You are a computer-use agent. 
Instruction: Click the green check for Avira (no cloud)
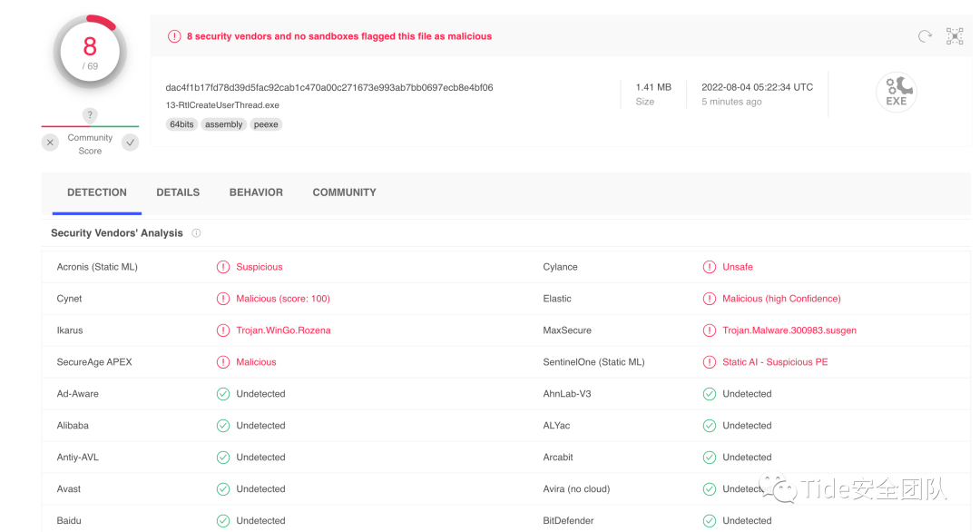(710, 488)
